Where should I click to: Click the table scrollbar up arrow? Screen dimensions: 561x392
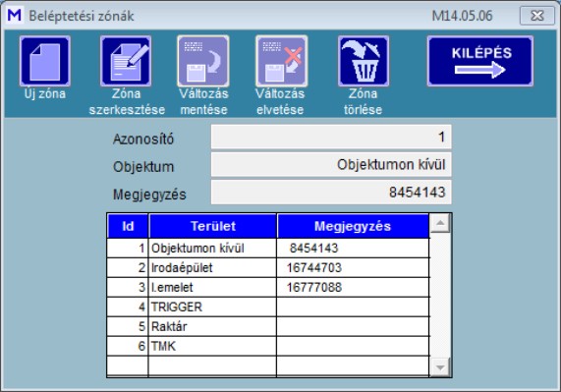[440, 223]
